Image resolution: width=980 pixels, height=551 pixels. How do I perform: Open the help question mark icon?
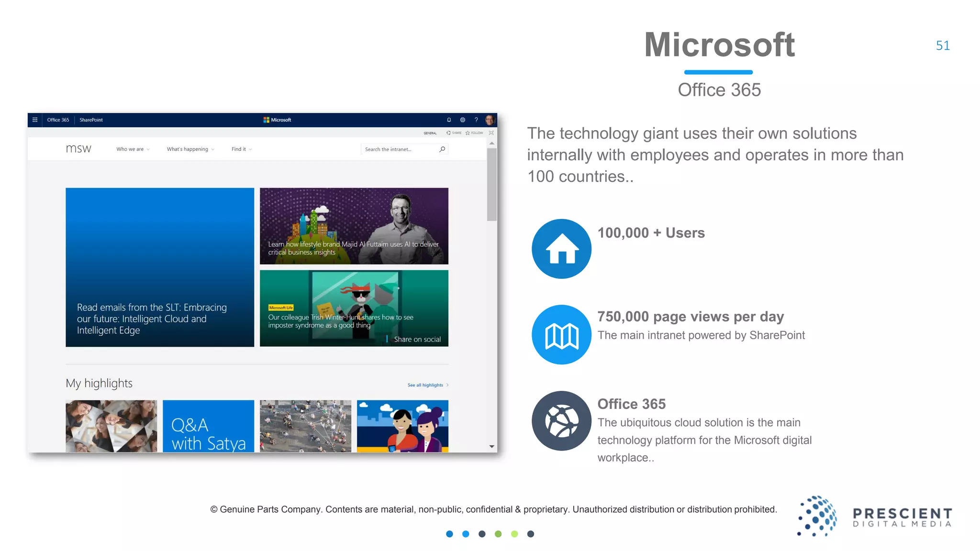(476, 120)
